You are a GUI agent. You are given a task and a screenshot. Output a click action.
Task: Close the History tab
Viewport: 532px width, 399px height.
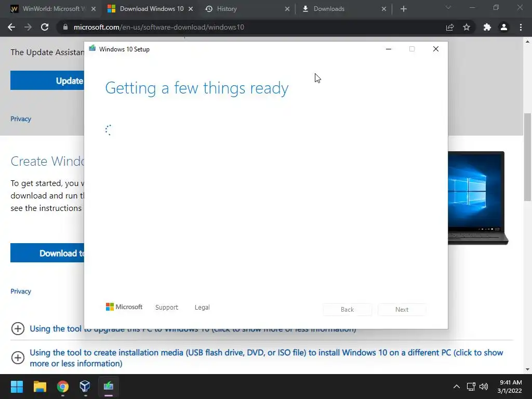[287, 9]
